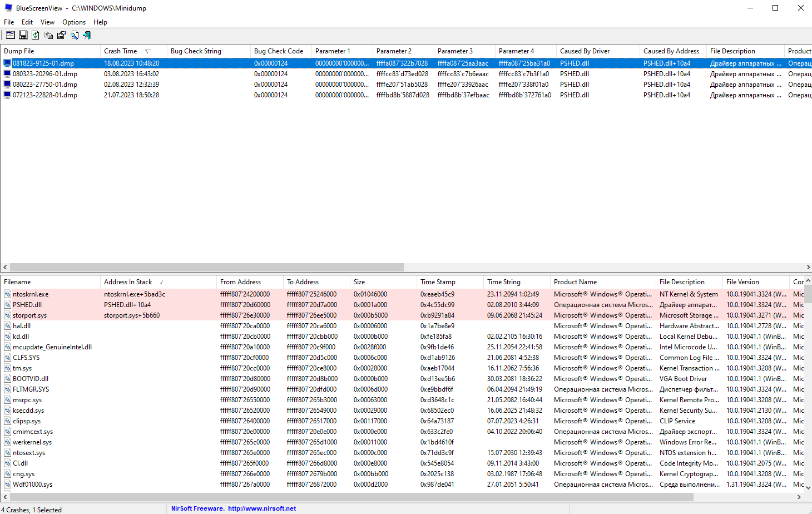Open the Edit menu
The width and height of the screenshot is (812, 514).
click(27, 22)
